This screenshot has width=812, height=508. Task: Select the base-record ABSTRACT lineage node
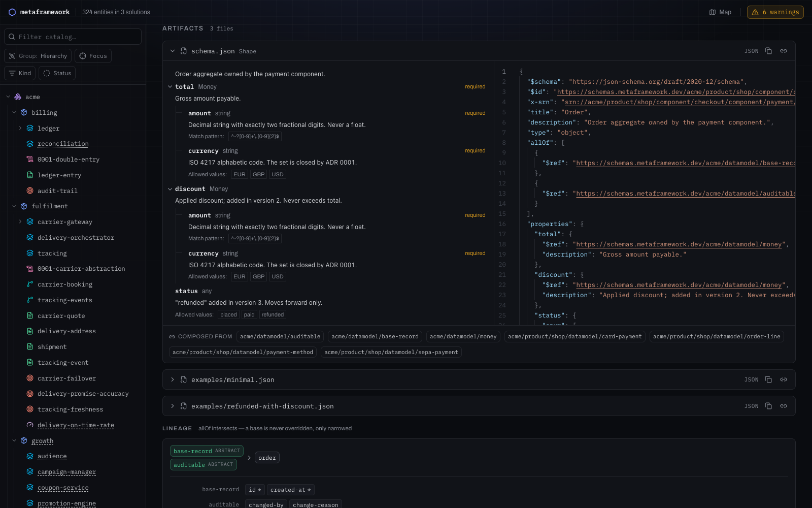tap(207, 451)
